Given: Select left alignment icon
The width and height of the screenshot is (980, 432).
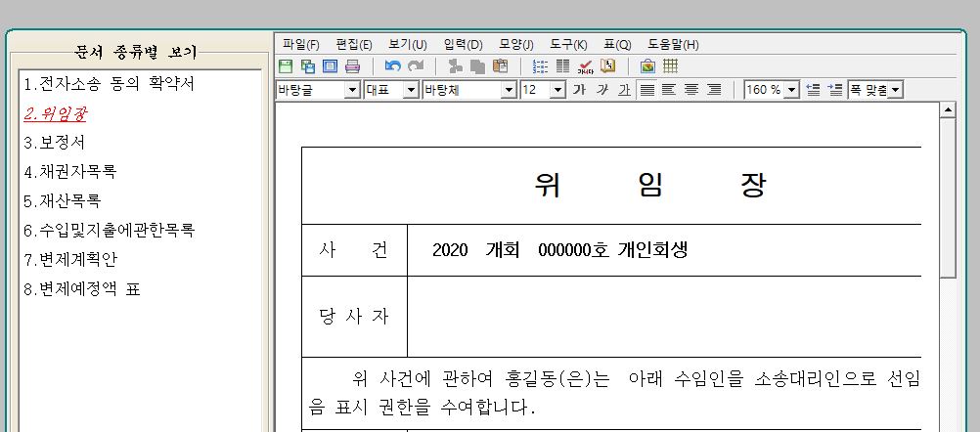Looking at the screenshot, I should (669, 90).
